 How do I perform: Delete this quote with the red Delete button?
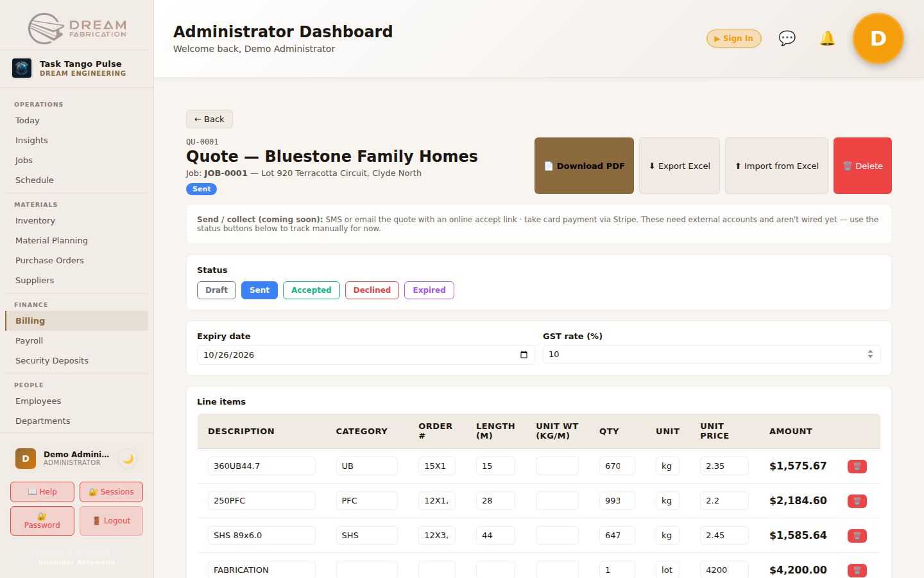pyautogui.click(x=862, y=166)
